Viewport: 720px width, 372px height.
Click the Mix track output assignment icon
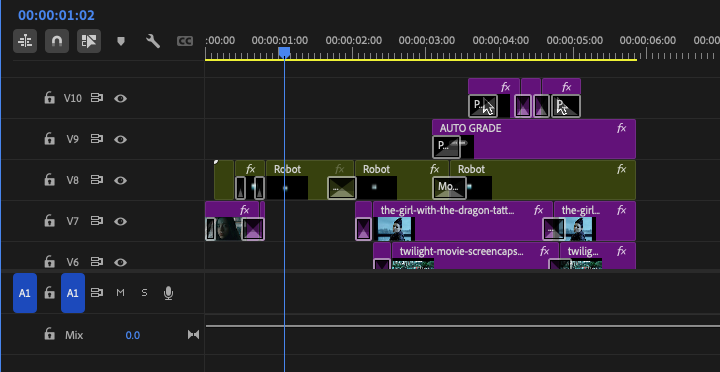coord(194,335)
